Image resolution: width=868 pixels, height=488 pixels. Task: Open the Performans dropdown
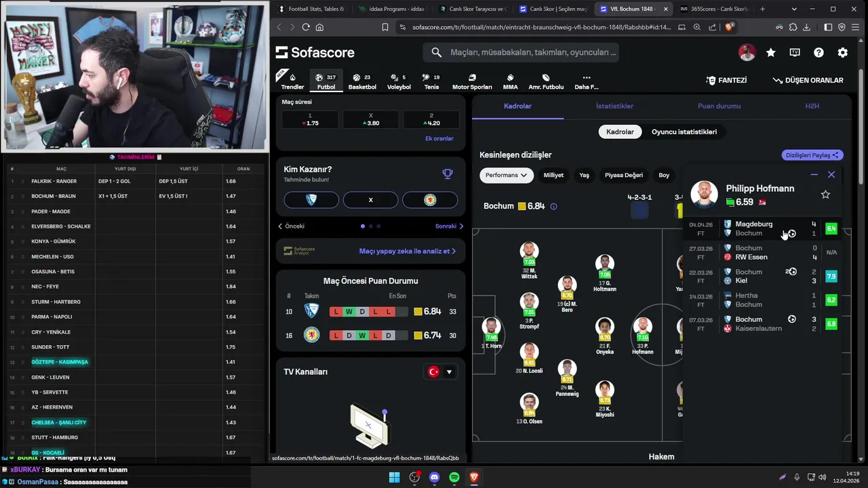click(x=507, y=175)
